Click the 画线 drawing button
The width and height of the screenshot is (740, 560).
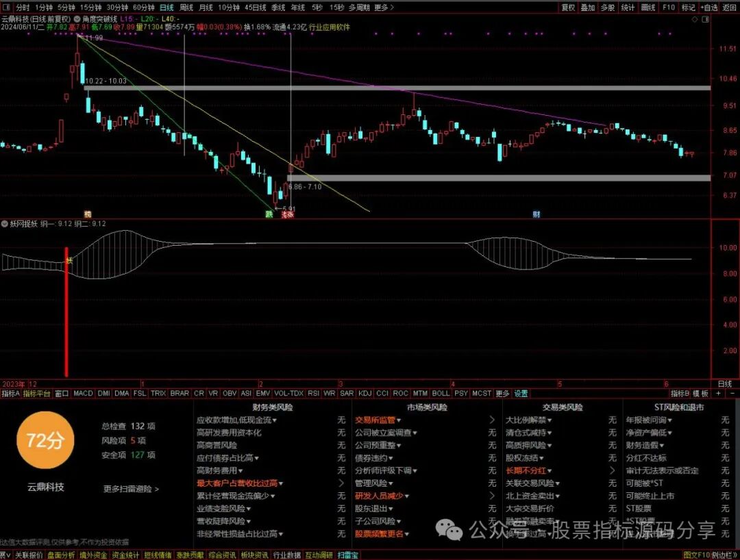[x=648, y=8]
